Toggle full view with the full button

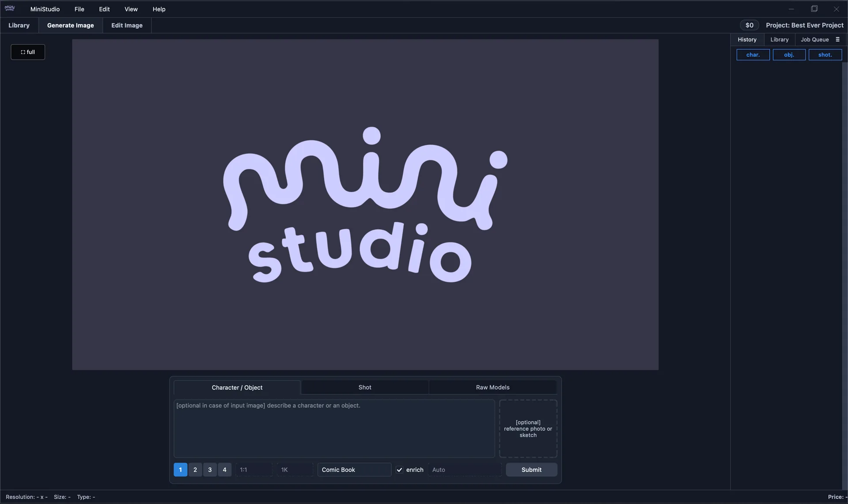tap(28, 52)
